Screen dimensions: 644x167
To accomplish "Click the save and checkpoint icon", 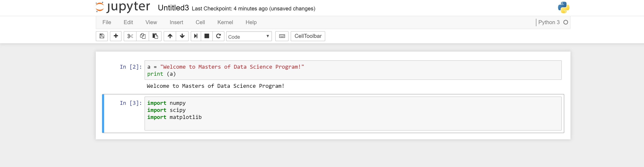I will click(x=102, y=36).
